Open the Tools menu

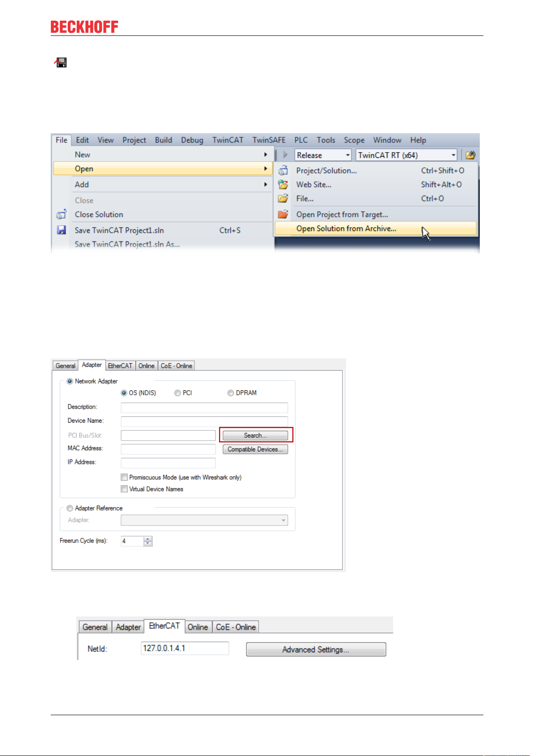(326, 140)
